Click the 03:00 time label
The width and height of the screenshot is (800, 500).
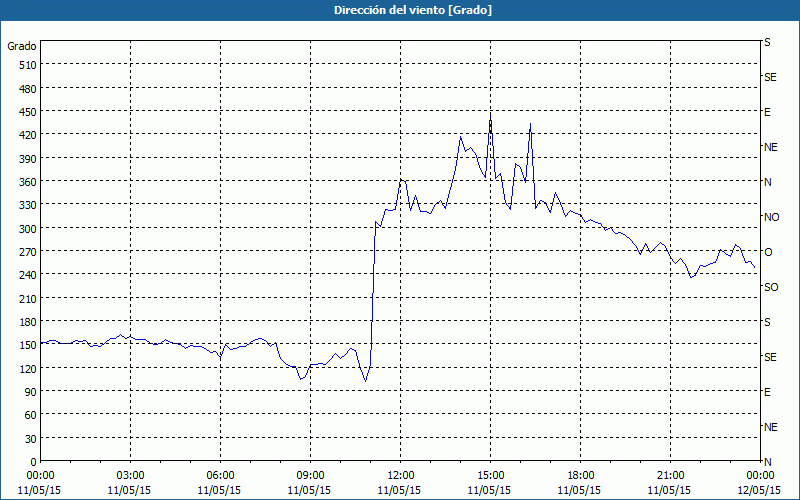131,476
